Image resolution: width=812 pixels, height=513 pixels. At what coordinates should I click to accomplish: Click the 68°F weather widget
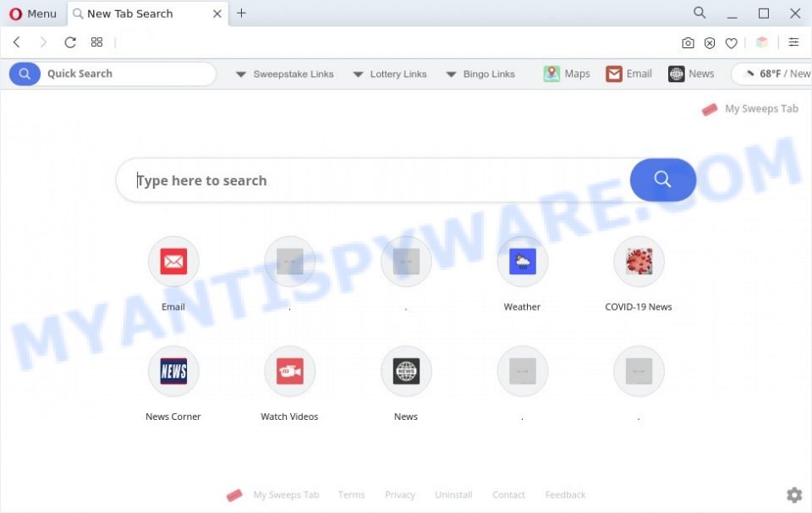tap(772, 74)
